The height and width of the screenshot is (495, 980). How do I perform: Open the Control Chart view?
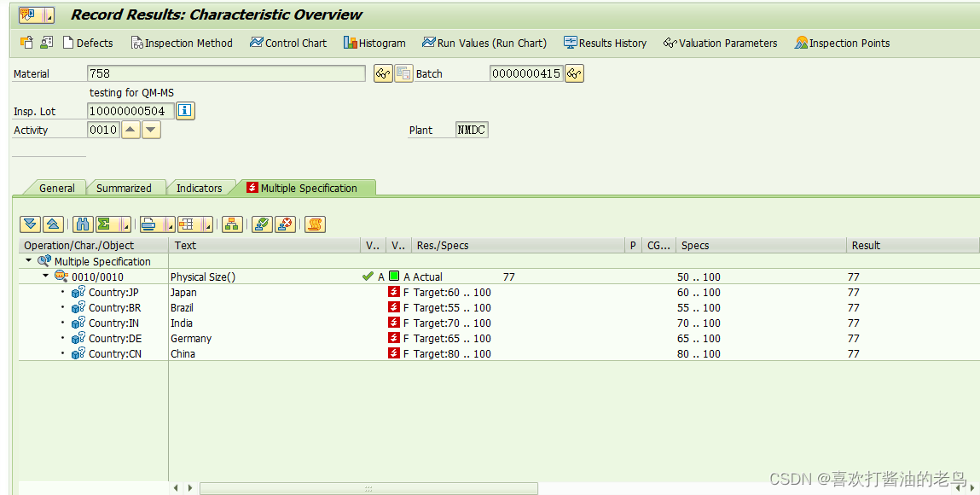click(287, 43)
